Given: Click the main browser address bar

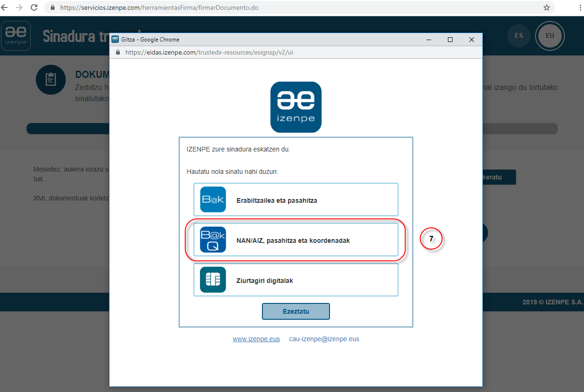Looking at the screenshot, I should 280,7.
